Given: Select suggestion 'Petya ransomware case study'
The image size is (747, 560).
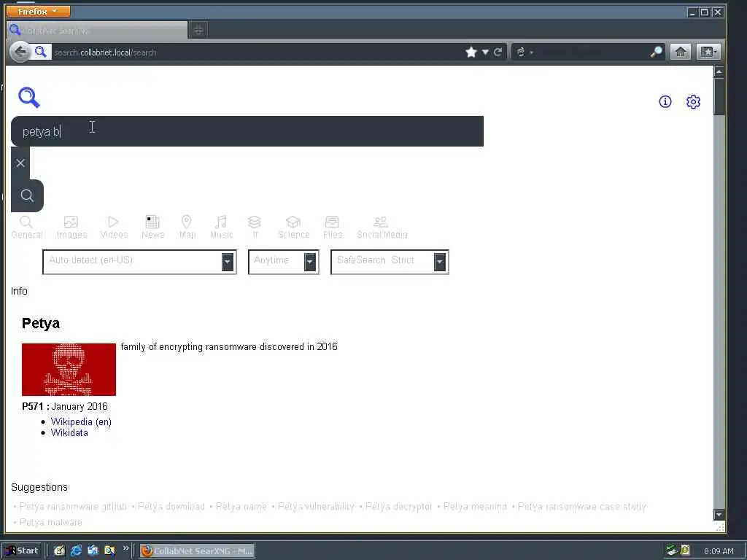Looking at the screenshot, I should click(581, 506).
